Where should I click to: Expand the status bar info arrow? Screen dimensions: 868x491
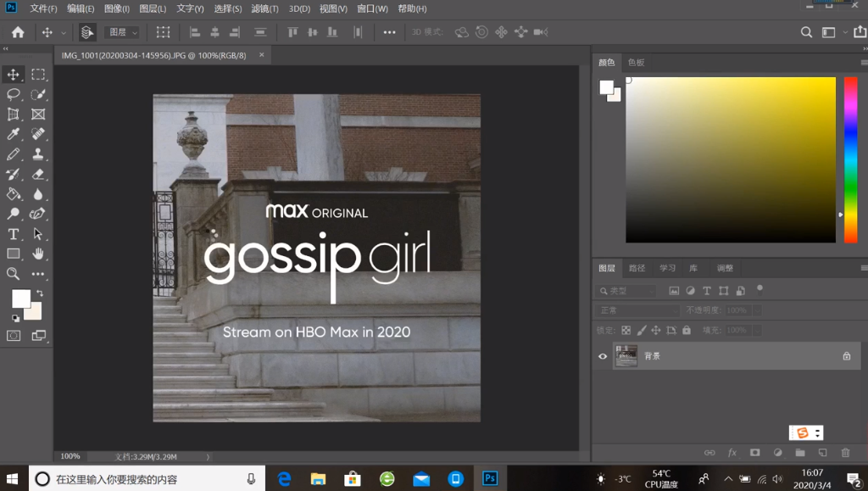click(x=208, y=457)
